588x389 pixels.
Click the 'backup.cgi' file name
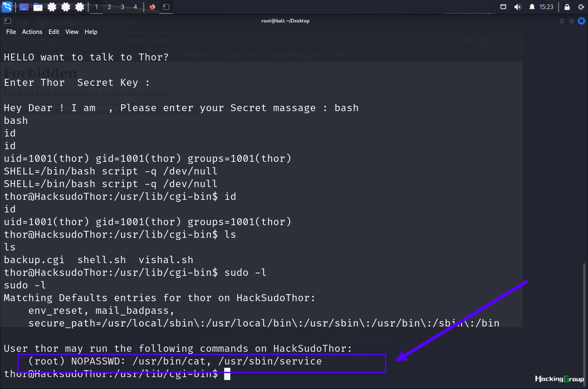pos(34,260)
